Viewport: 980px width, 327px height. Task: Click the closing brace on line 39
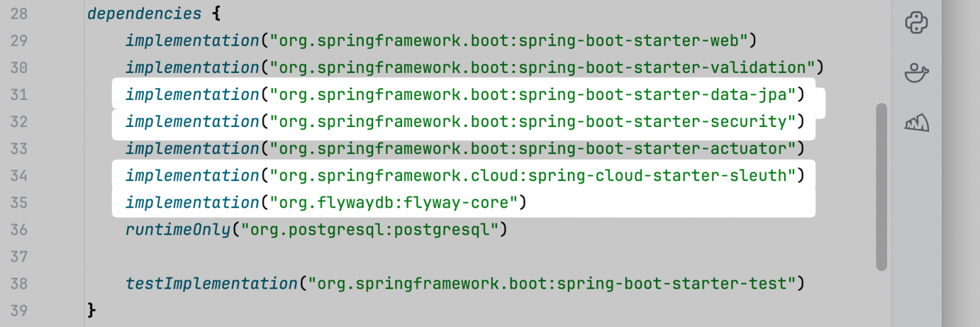(x=92, y=311)
